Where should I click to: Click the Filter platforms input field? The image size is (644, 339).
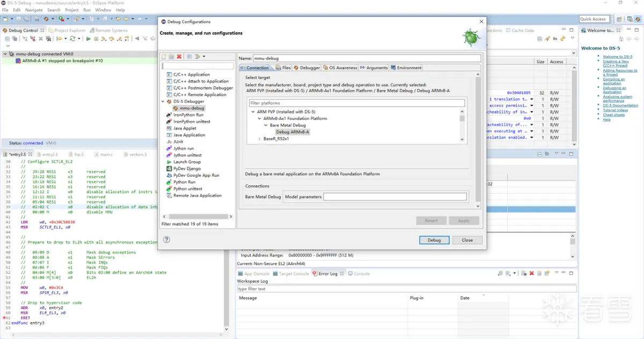pyautogui.click(x=356, y=103)
